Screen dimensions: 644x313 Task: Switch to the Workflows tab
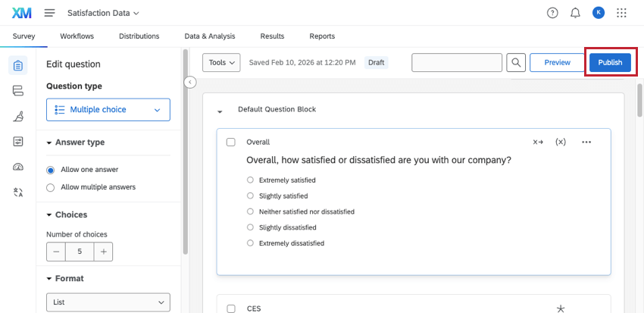77,36
